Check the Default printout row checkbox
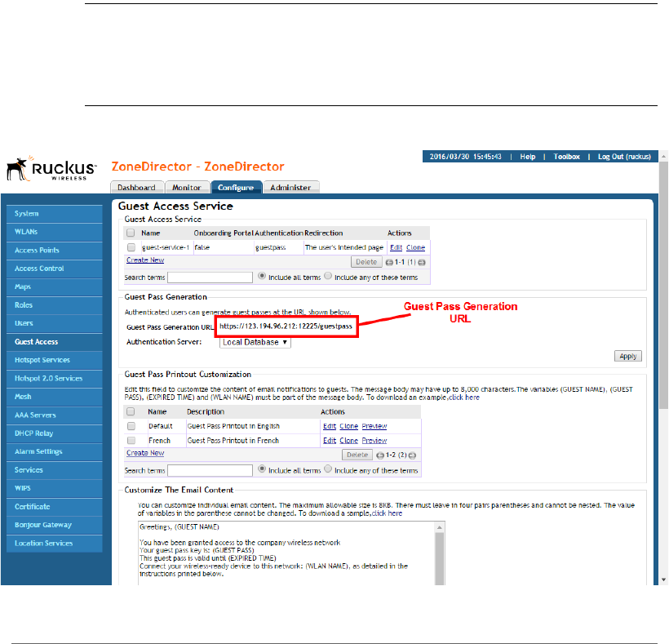Viewport: 669px width, 644px height. pos(131,426)
